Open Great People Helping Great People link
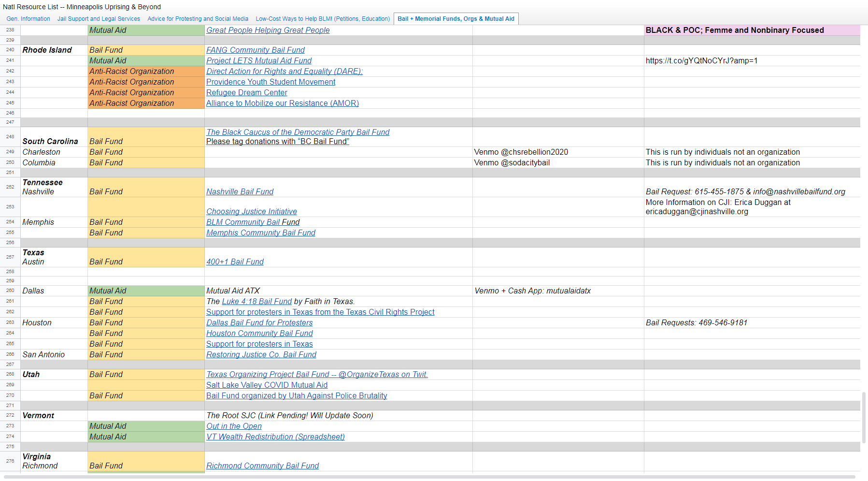The height and width of the screenshot is (481, 868). [x=268, y=30]
